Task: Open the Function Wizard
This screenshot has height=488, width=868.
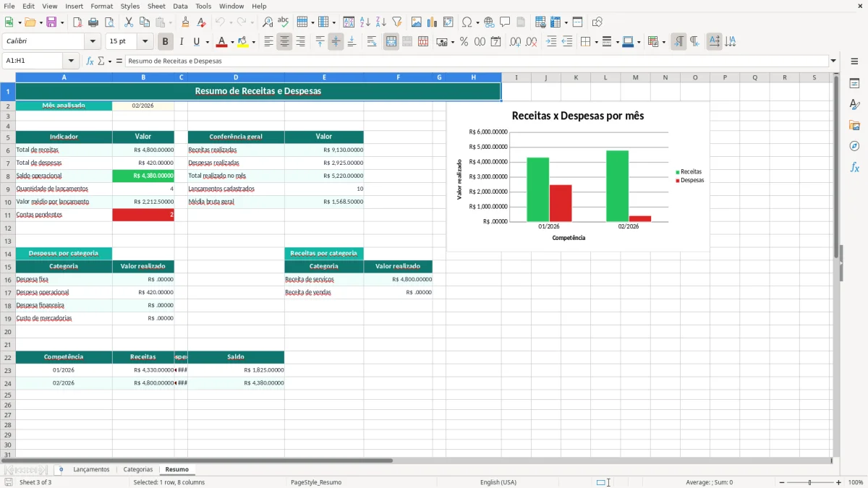Action: [90, 61]
